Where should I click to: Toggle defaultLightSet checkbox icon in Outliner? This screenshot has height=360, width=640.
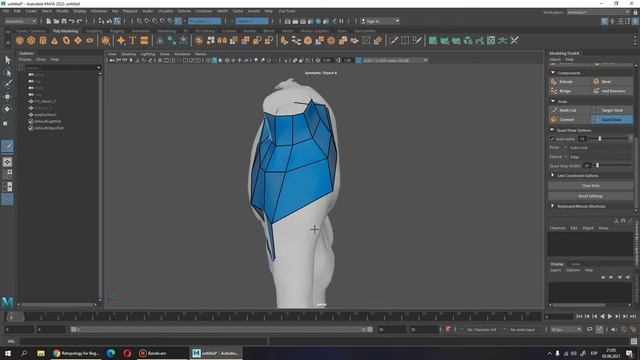[x=31, y=121]
